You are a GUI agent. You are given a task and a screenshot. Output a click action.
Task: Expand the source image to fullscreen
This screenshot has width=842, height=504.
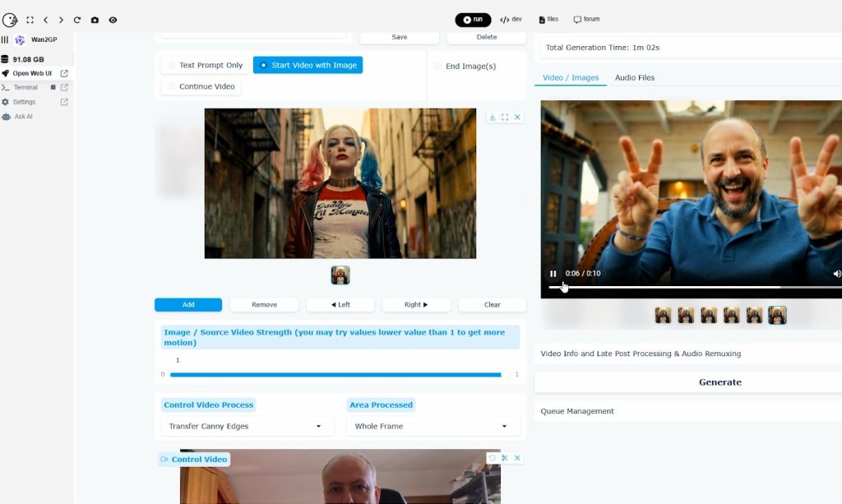505,116
